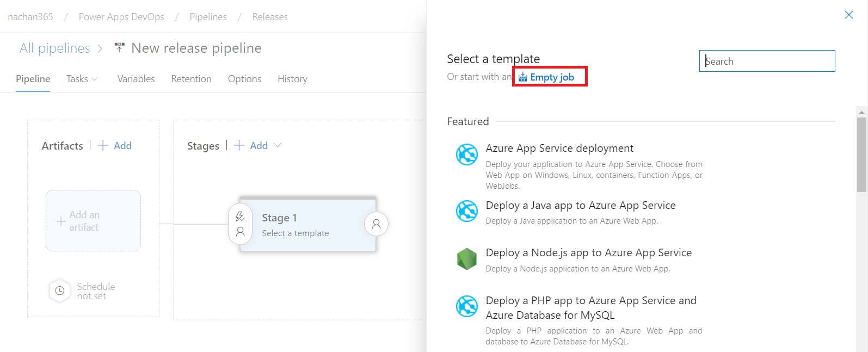The image size is (868, 352).
Task: Select the Add an artifact placeholder
Action: click(93, 221)
